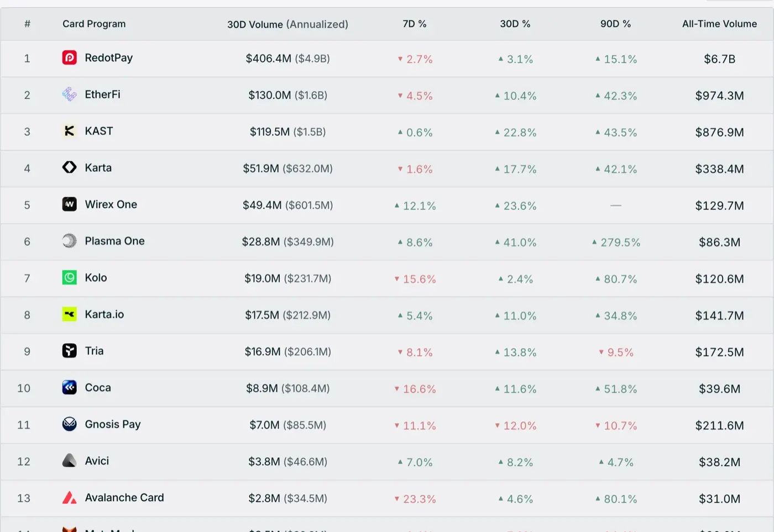Click the RedotPay logo icon
The image size is (774, 532).
coord(70,57)
